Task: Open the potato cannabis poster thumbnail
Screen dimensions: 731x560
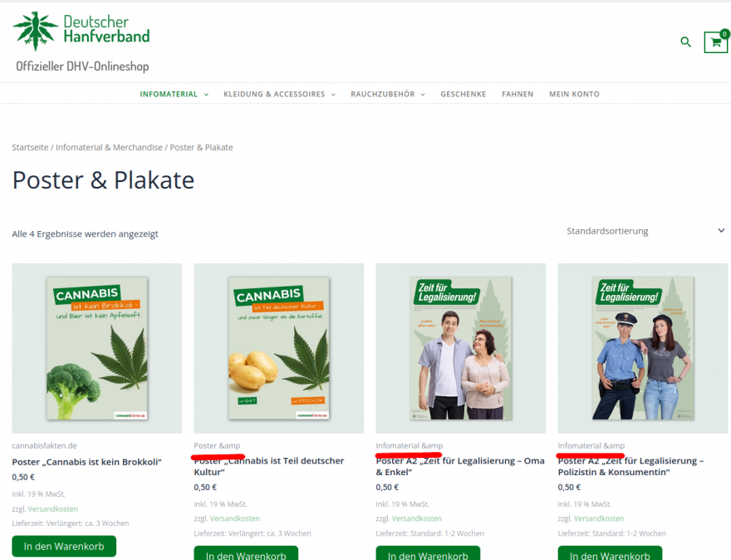Action: (x=279, y=348)
